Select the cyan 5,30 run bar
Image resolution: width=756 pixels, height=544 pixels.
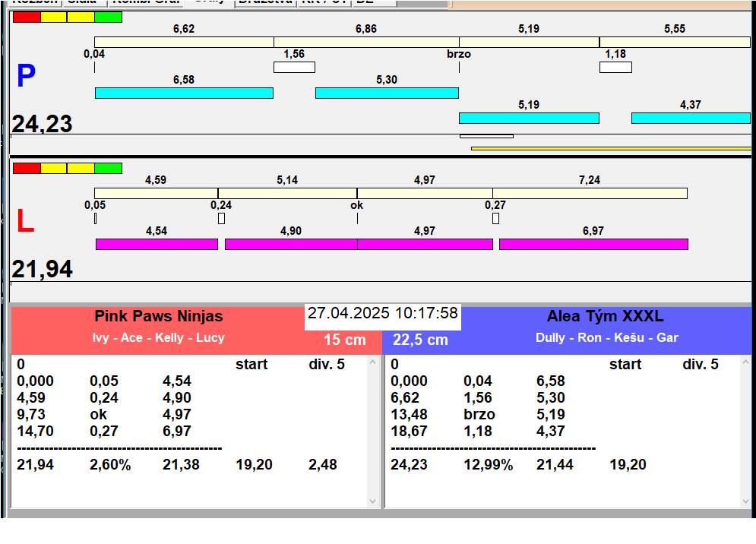387,93
